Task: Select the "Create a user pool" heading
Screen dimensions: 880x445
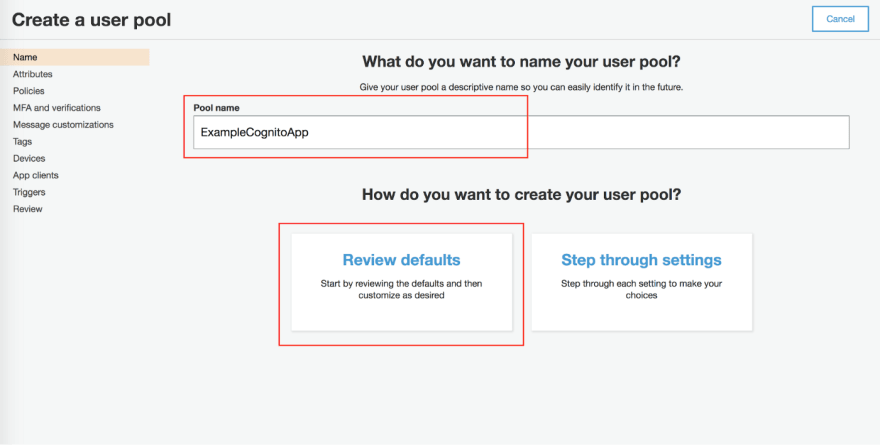Action: 91,20
